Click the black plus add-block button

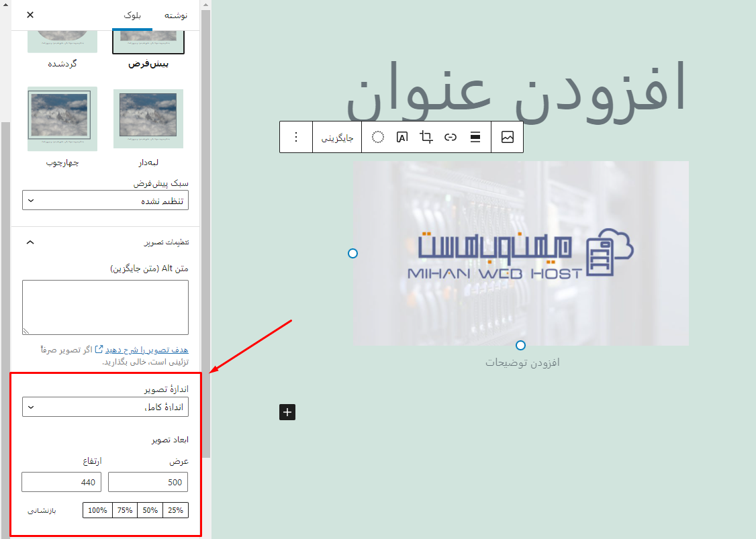coord(287,412)
